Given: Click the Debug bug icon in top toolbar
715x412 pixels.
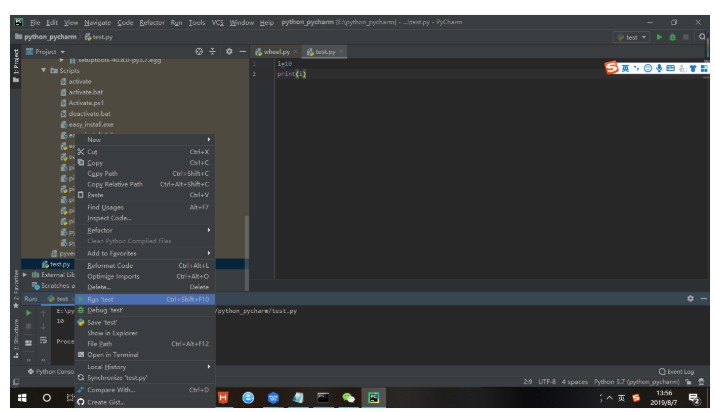Looking at the screenshot, I should [673, 37].
